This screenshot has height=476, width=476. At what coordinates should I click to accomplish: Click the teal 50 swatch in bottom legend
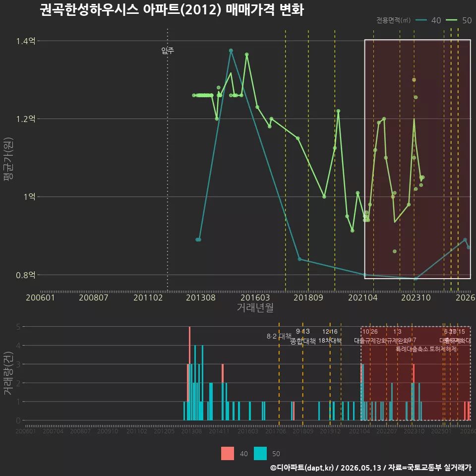[x=260, y=454]
